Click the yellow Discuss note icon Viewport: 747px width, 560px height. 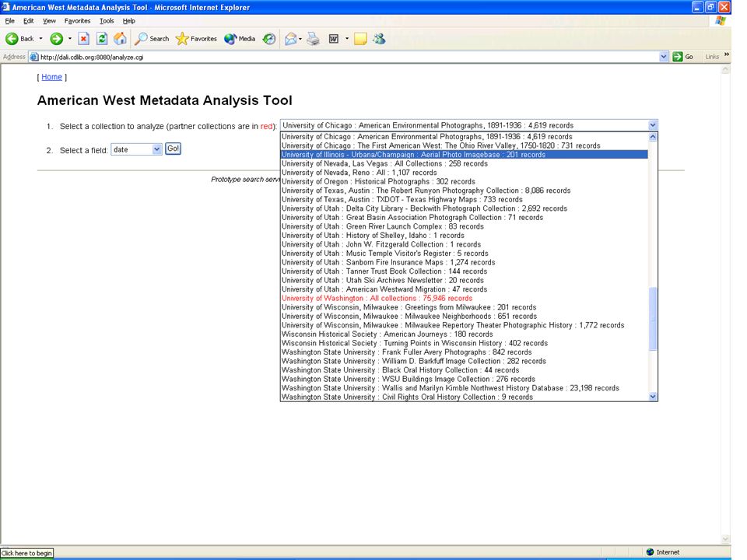[x=360, y=39]
